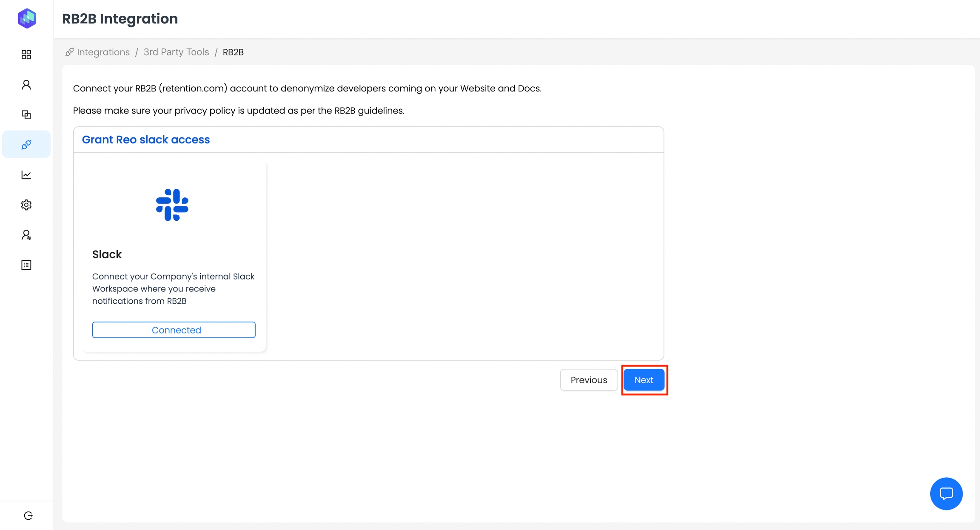The image size is (980, 530).
Task: Open the accounts stacked squares icon
Action: pyautogui.click(x=26, y=115)
